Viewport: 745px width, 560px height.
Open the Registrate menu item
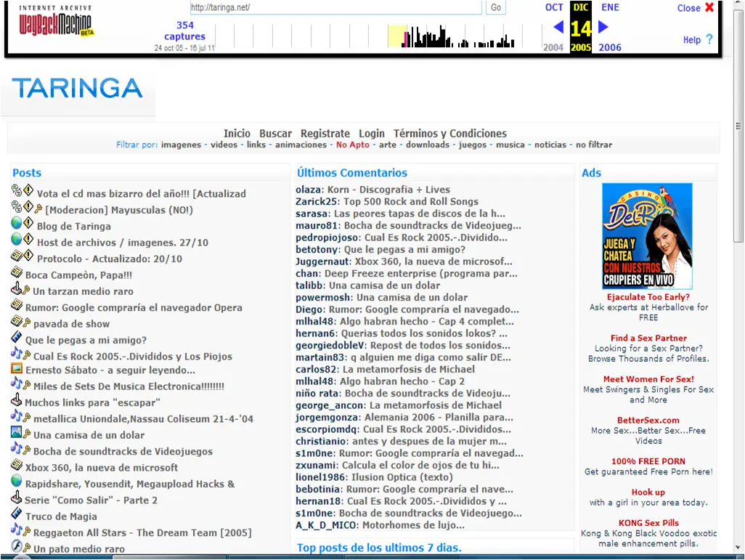coord(325,134)
